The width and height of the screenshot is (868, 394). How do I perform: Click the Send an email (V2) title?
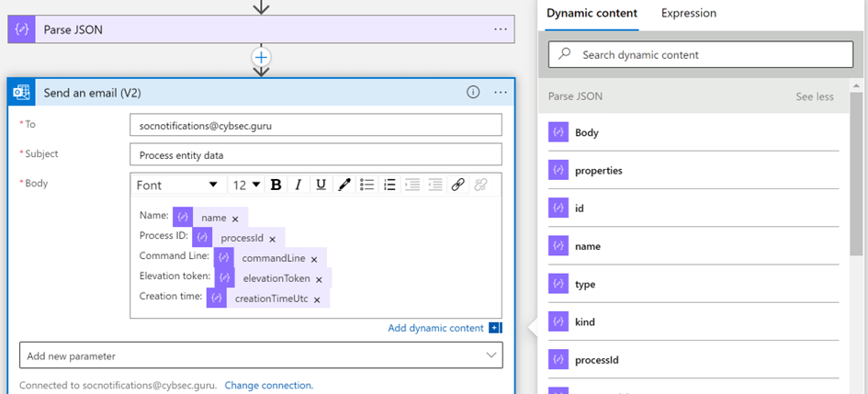(x=93, y=93)
